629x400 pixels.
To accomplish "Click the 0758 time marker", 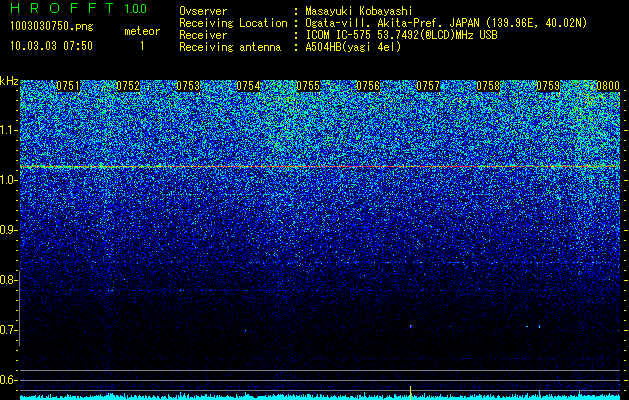I will 488,86.
